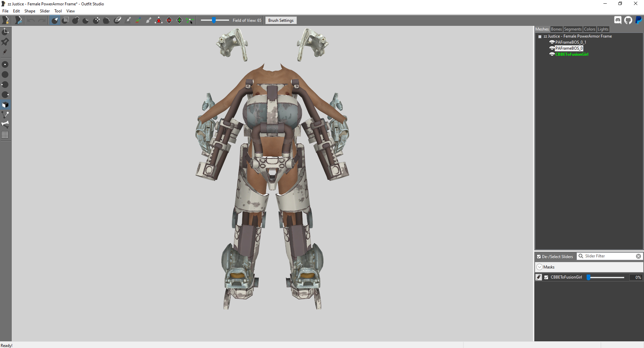Click the CBBEToFusionGirl slider track
The width and height of the screenshot is (644, 348).
606,278
